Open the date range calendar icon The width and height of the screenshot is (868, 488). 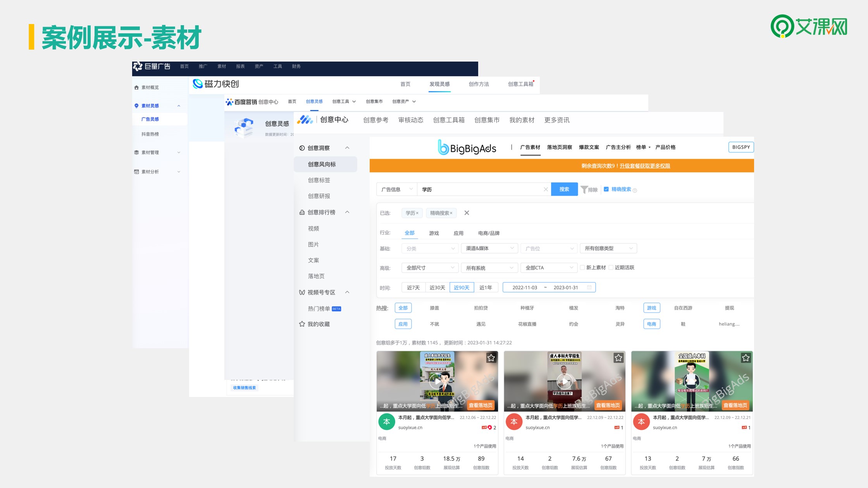589,287
